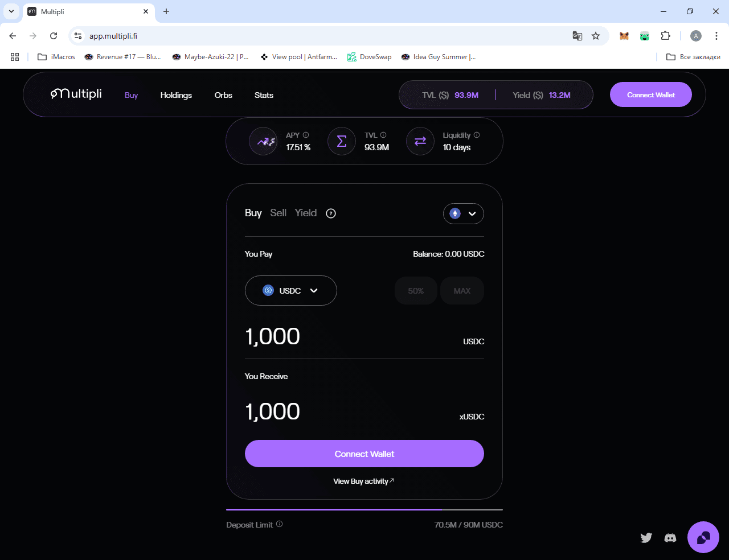Image resolution: width=729 pixels, height=560 pixels.
Task: Click the MetaMask fox extension icon
Action: pyautogui.click(x=624, y=36)
